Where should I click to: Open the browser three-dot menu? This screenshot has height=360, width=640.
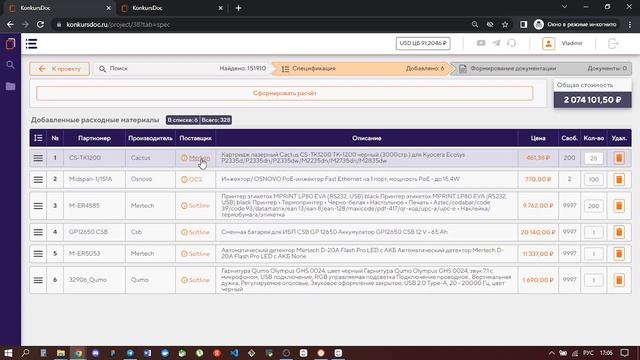coord(630,24)
